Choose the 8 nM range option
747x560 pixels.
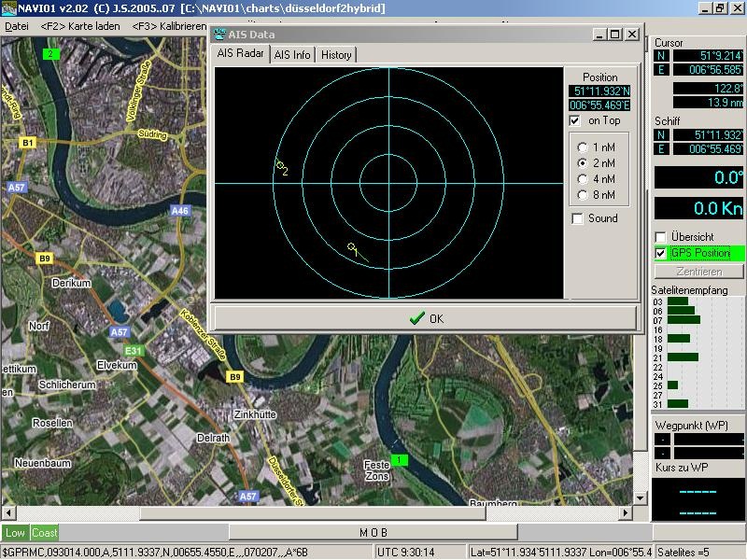click(x=584, y=195)
